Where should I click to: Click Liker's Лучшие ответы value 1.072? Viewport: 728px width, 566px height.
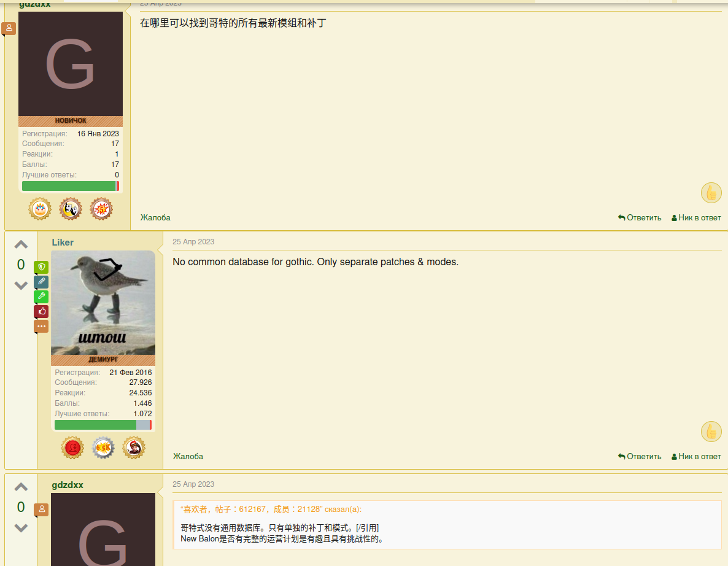point(142,413)
